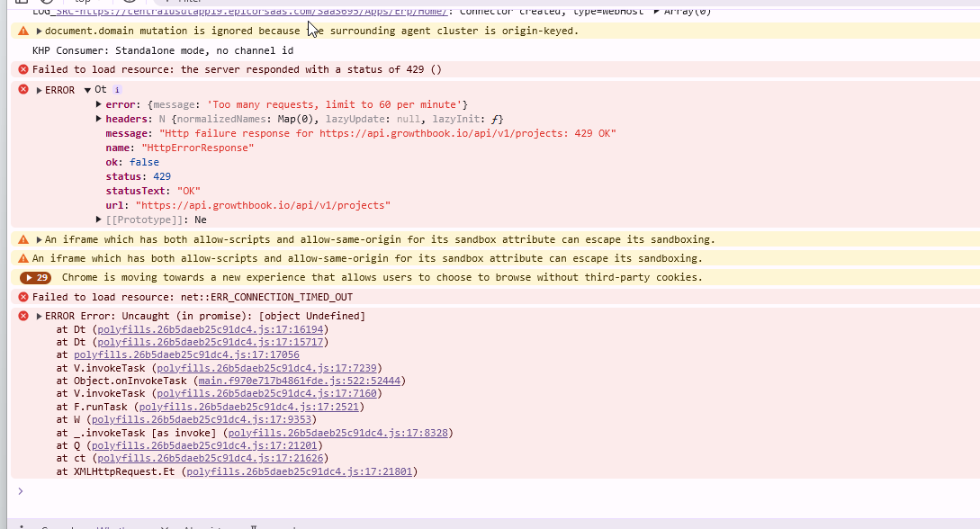The image size is (980, 529).
Task: Expand the 29 grouped Chrome cookie messages
Action: coord(36,277)
